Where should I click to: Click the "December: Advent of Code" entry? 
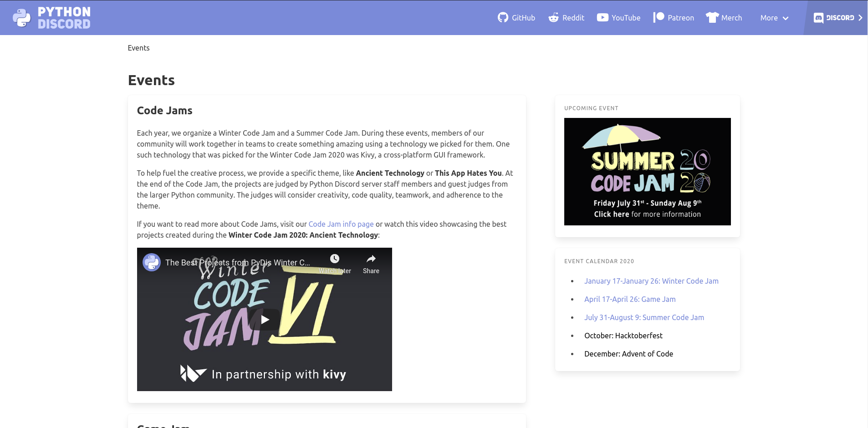628,354
